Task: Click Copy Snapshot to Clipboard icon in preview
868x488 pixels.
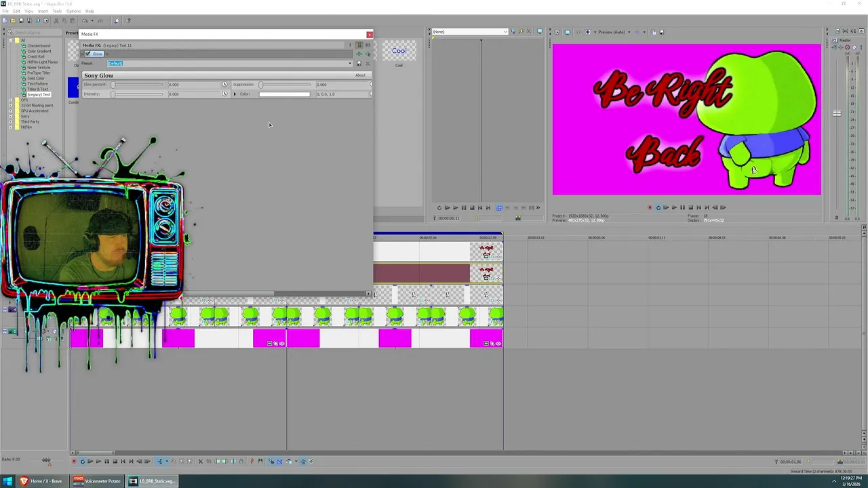Action: (653, 32)
